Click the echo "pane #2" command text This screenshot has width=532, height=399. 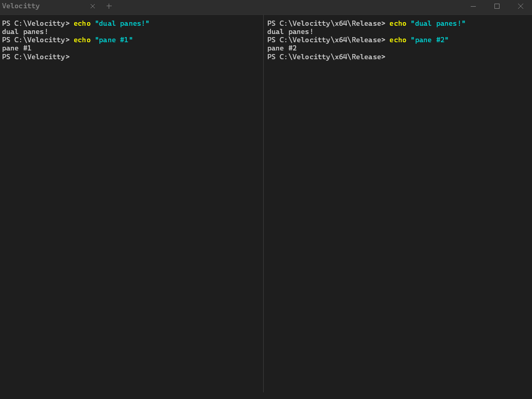(419, 40)
